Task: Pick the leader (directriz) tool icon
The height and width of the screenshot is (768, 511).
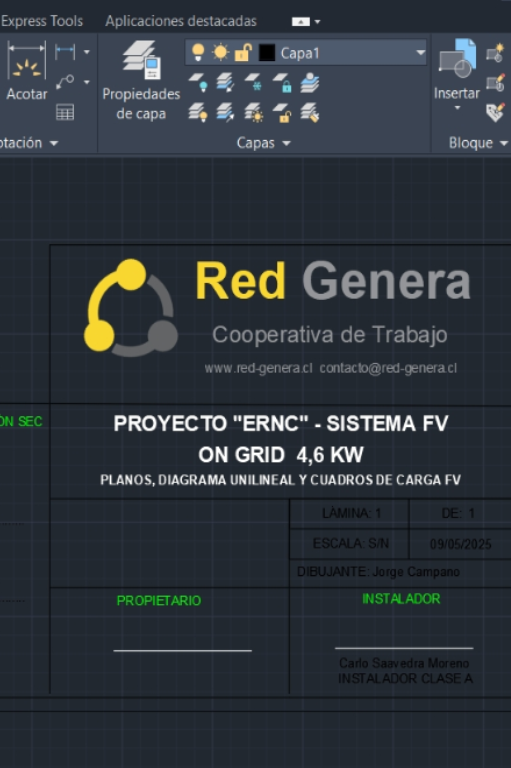Action: coord(65,82)
